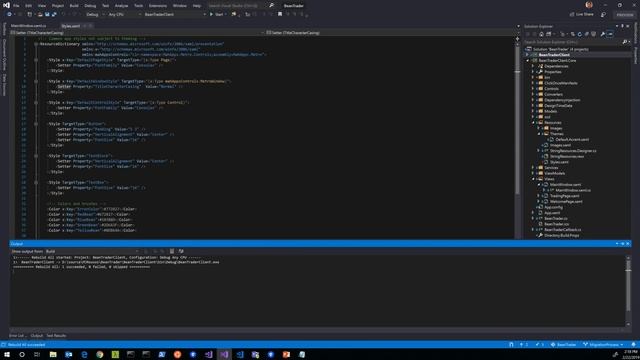The width and height of the screenshot is (640, 360).
Task: Click the Rebuild All succeeded status text
Action: (26, 345)
